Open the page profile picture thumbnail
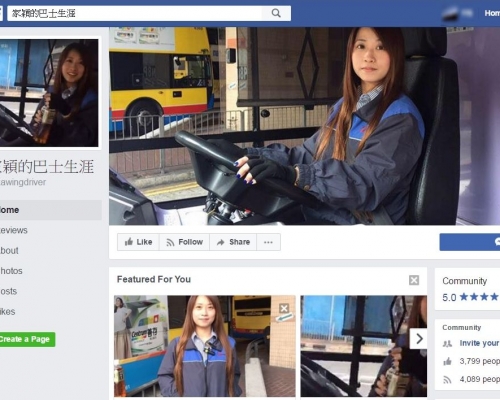Screen dimensions: 500x400 (49, 93)
